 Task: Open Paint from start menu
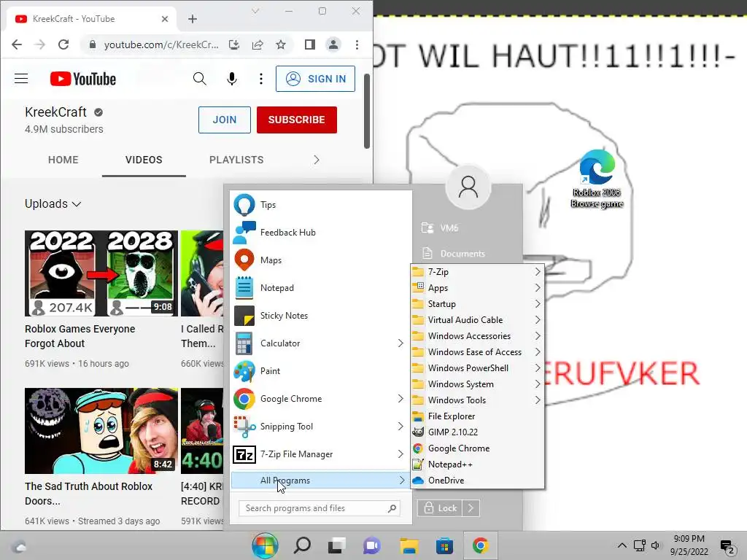320,371
